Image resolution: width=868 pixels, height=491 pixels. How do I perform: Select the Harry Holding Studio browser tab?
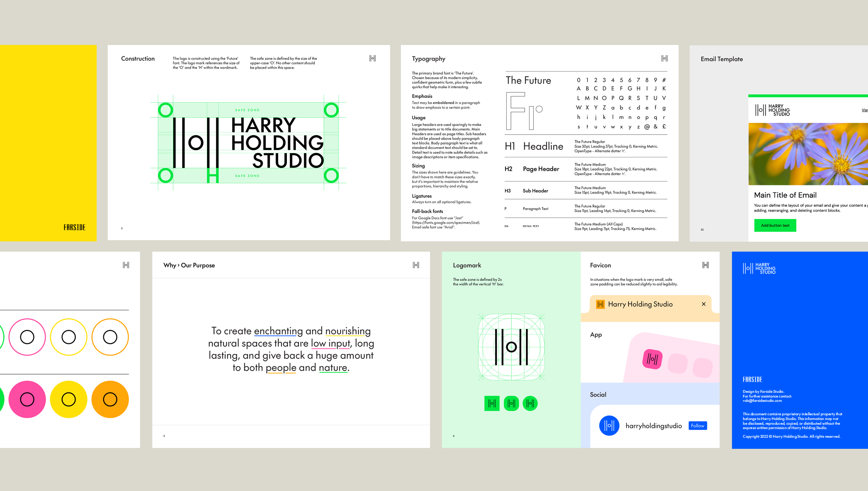click(x=651, y=304)
